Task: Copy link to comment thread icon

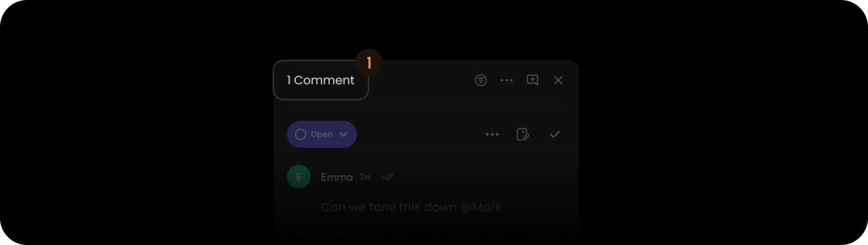Action: (523, 134)
